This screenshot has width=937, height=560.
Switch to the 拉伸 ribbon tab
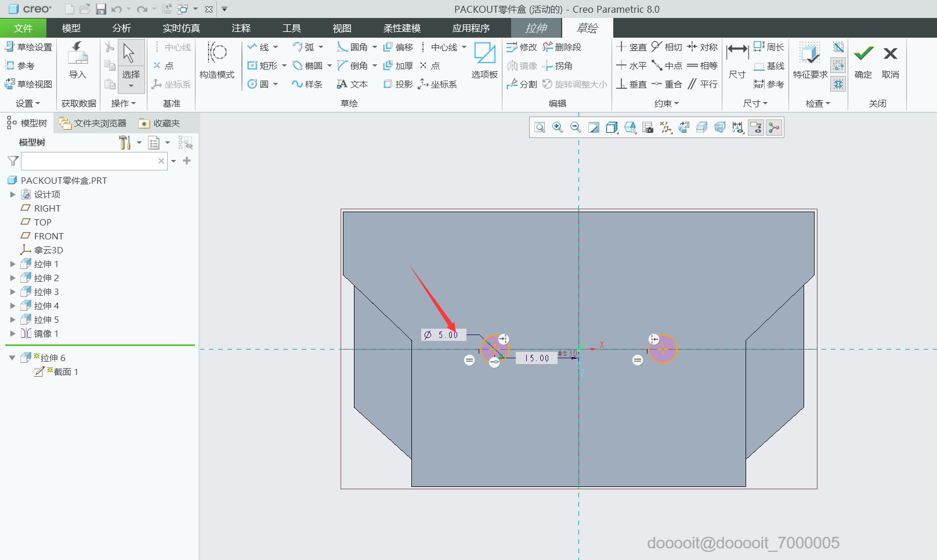pyautogui.click(x=536, y=28)
